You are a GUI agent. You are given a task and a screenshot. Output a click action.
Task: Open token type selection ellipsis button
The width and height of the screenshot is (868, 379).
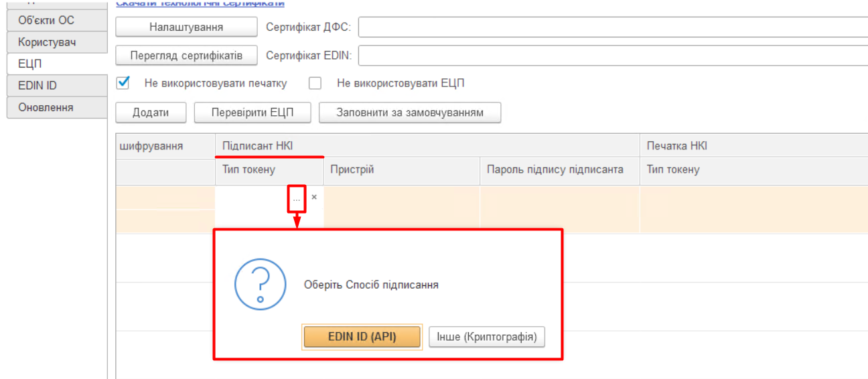click(297, 199)
